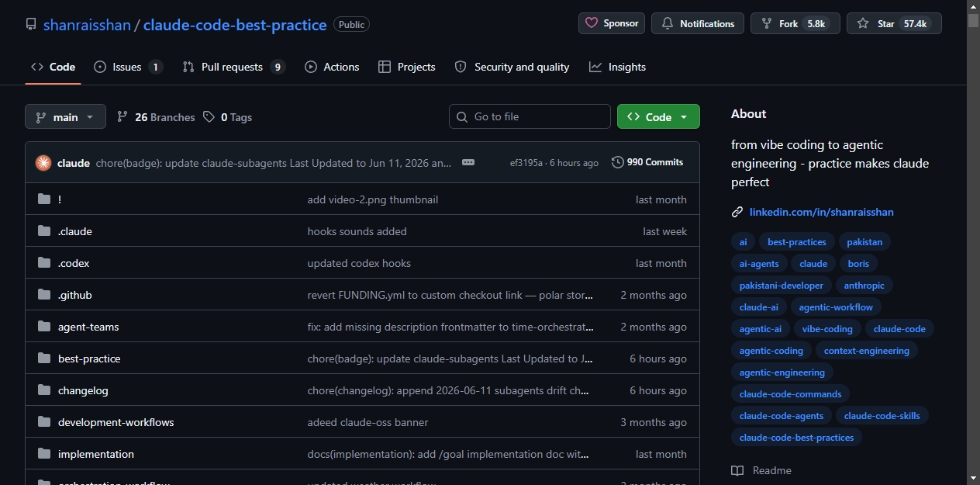Open commit hash ef3195a
980x485 pixels.
pos(526,163)
